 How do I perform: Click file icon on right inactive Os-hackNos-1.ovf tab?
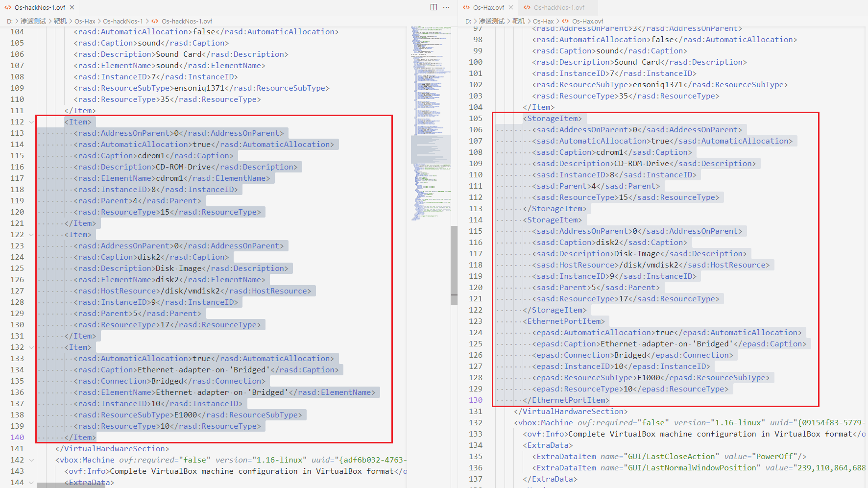tap(527, 7)
